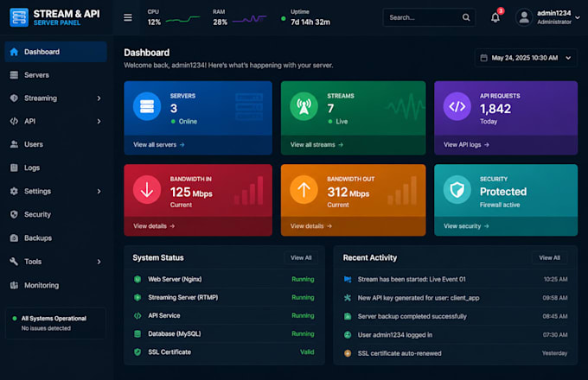Image resolution: width=588 pixels, height=380 pixels.
Task: Click the Security shield icon in teal card
Action: click(x=457, y=190)
